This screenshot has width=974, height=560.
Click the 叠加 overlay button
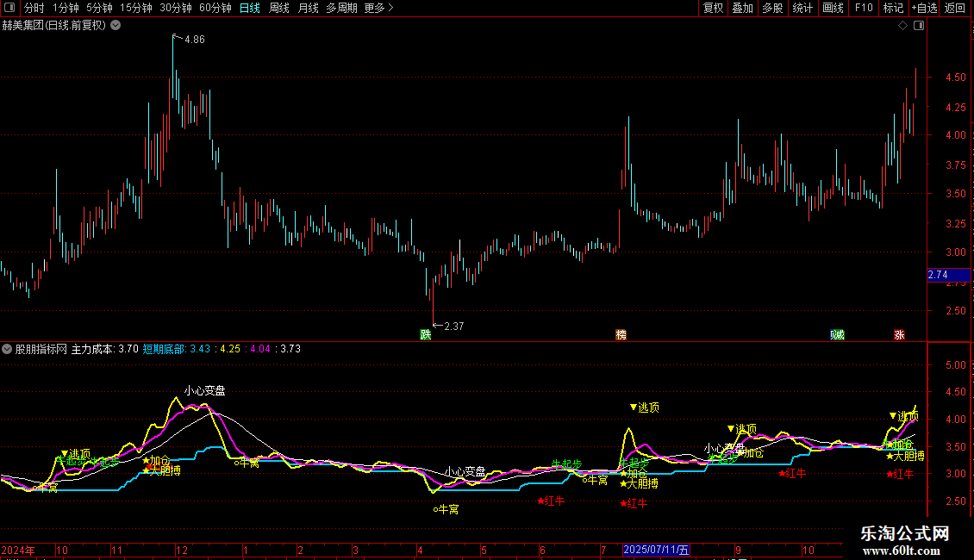743,8
